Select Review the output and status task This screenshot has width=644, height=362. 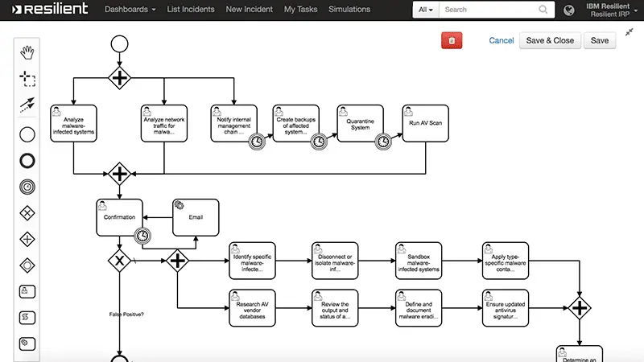point(335,308)
